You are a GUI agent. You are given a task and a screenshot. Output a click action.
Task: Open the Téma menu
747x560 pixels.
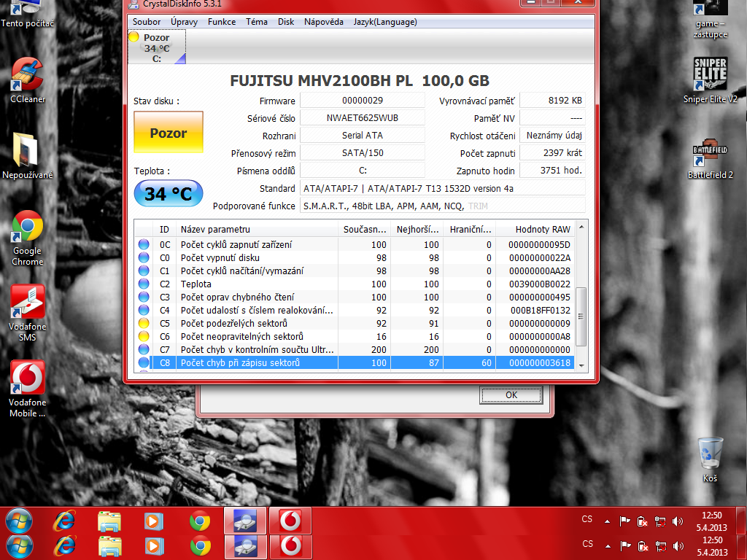pyautogui.click(x=256, y=22)
